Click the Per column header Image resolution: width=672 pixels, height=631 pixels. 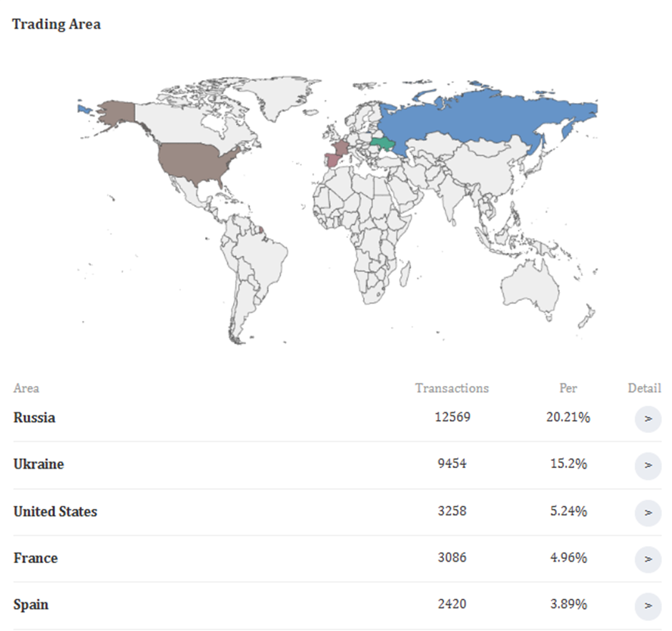[568, 388]
